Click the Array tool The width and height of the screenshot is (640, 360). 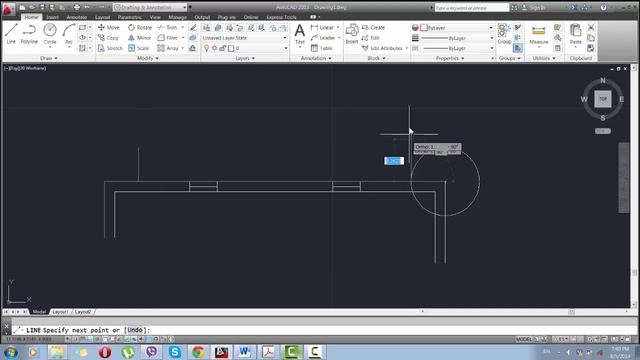tap(168, 48)
